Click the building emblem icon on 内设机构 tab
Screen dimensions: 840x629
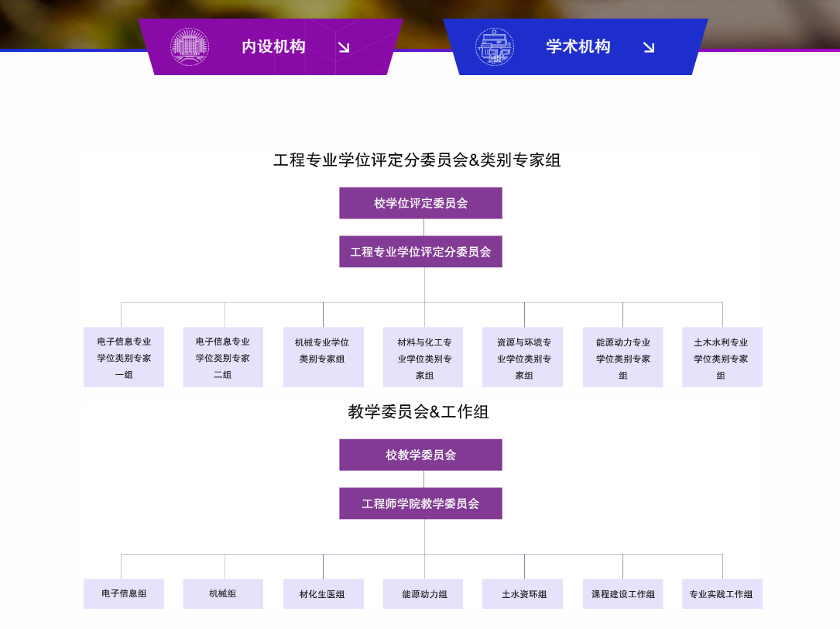click(x=190, y=46)
